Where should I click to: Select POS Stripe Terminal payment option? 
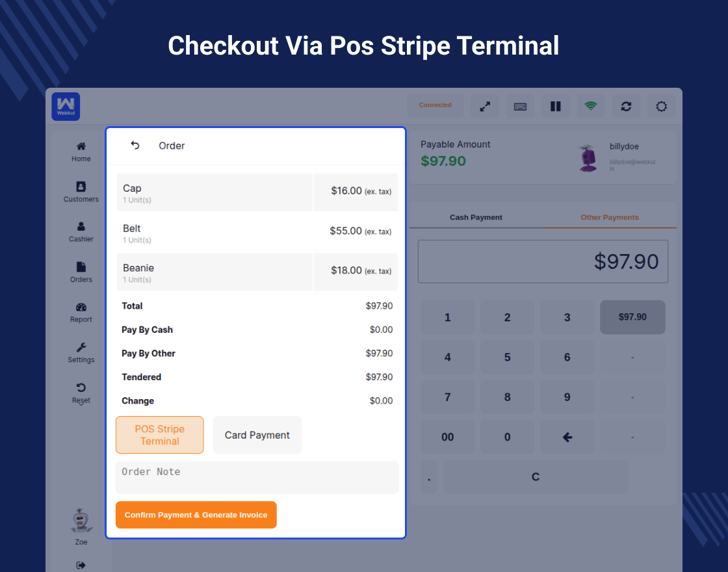[x=160, y=435]
